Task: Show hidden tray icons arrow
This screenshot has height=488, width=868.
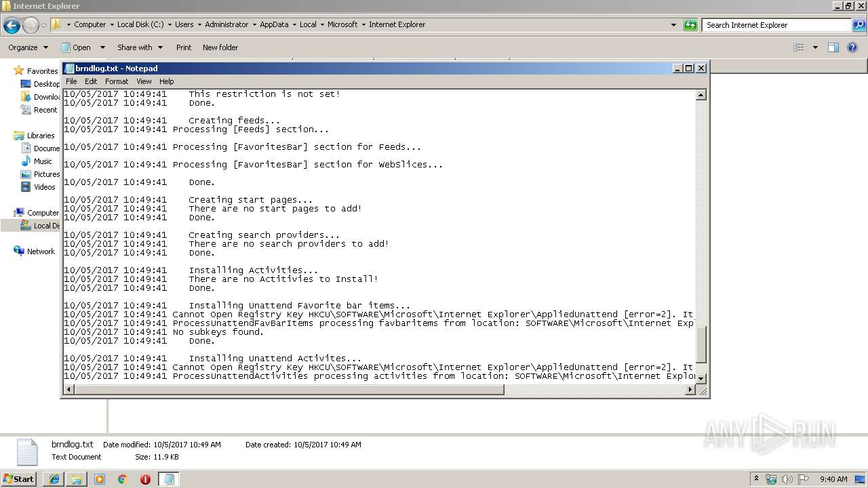Action: (x=757, y=479)
